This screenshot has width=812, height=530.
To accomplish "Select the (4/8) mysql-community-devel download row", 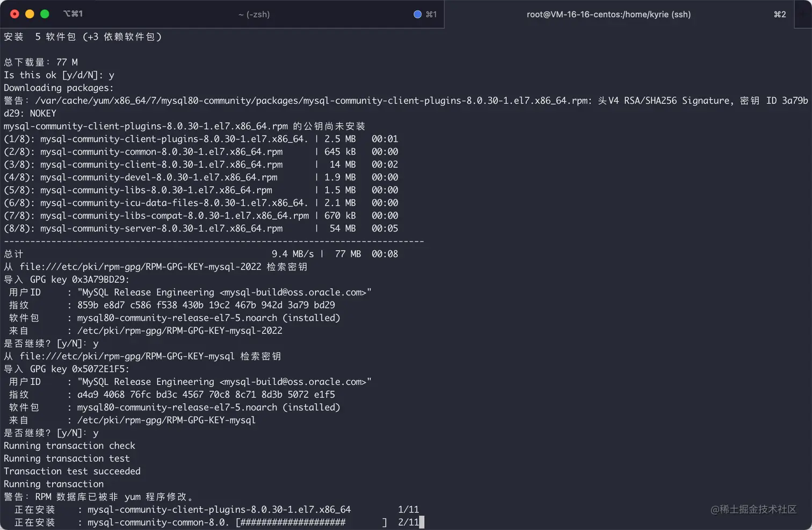I will pyautogui.click(x=201, y=177).
